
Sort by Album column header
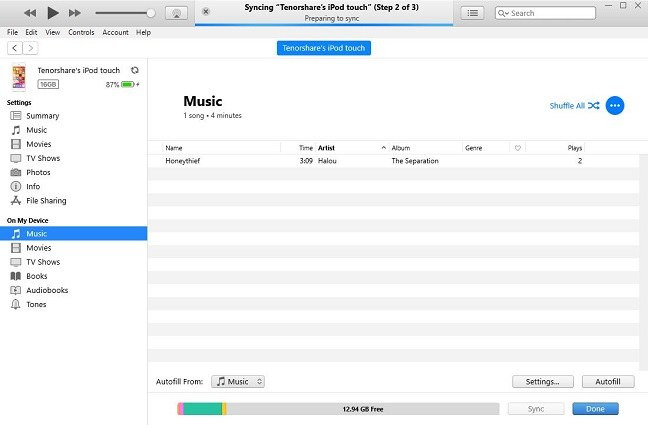pos(401,148)
